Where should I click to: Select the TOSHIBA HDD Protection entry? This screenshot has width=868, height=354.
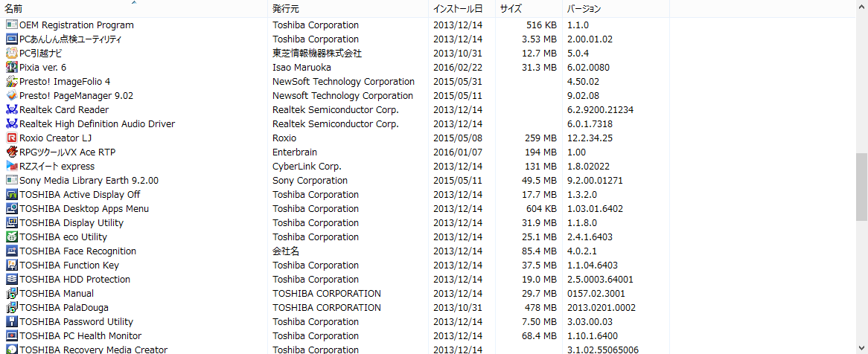point(74,279)
